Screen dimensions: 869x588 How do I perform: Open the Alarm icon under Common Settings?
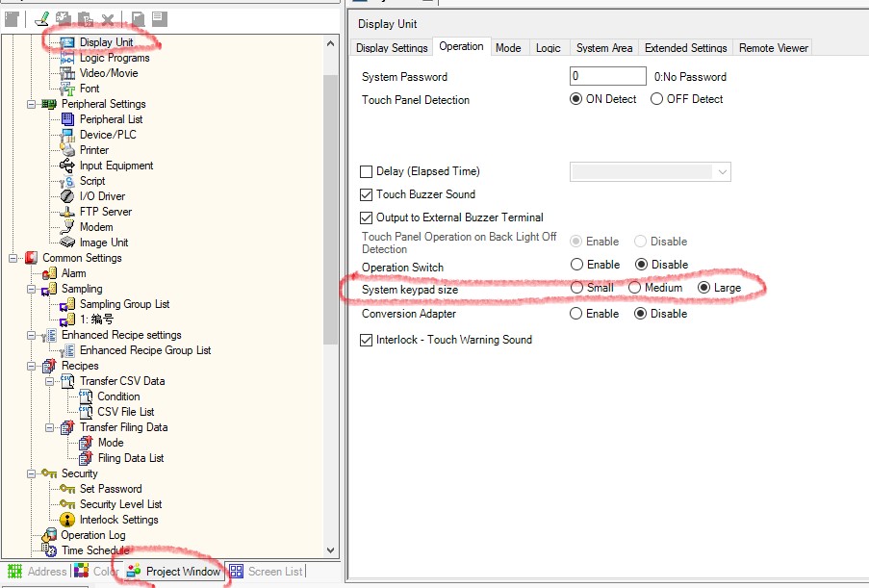point(50,273)
